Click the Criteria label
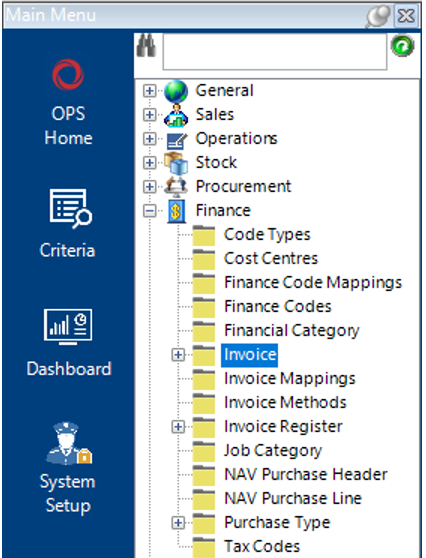This screenshot has height=558, width=426. tap(67, 250)
